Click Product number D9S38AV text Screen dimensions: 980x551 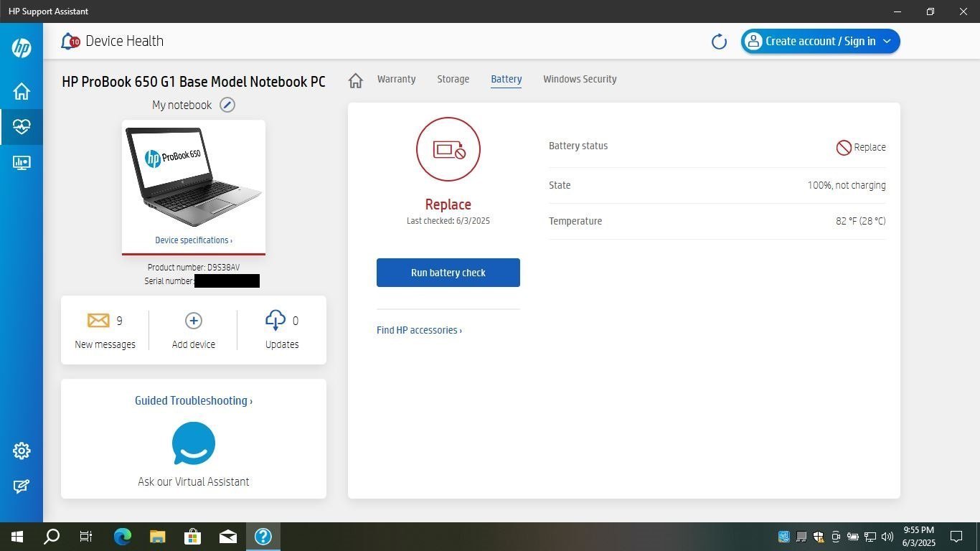pyautogui.click(x=194, y=268)
